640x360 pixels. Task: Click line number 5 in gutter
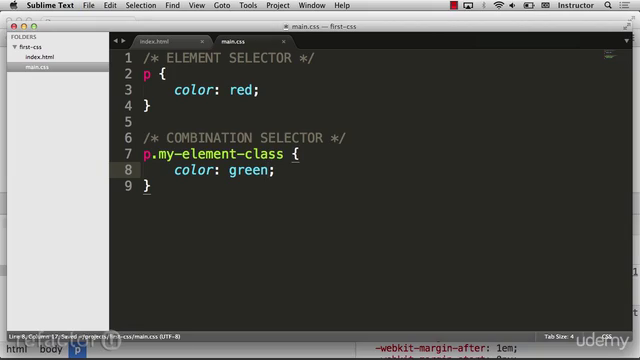128,122
